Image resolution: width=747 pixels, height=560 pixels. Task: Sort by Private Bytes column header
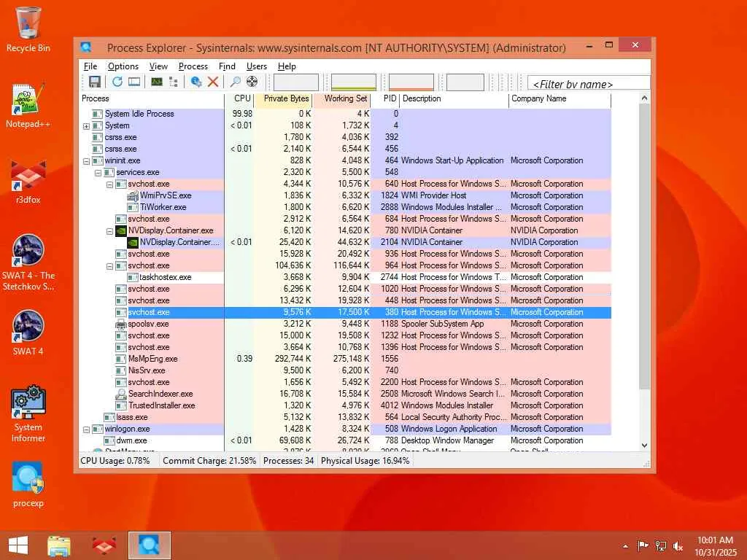pyautogui.click(x=284, y=98)
